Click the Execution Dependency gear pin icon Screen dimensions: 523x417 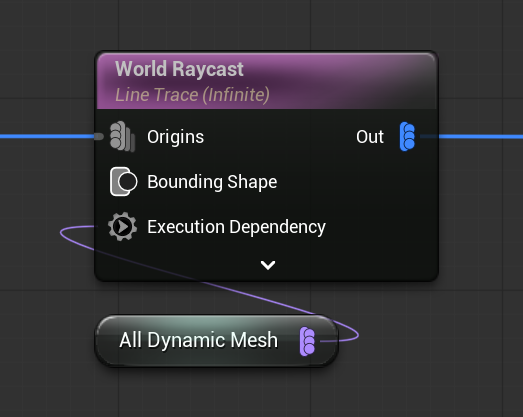(x=122, y=227)
